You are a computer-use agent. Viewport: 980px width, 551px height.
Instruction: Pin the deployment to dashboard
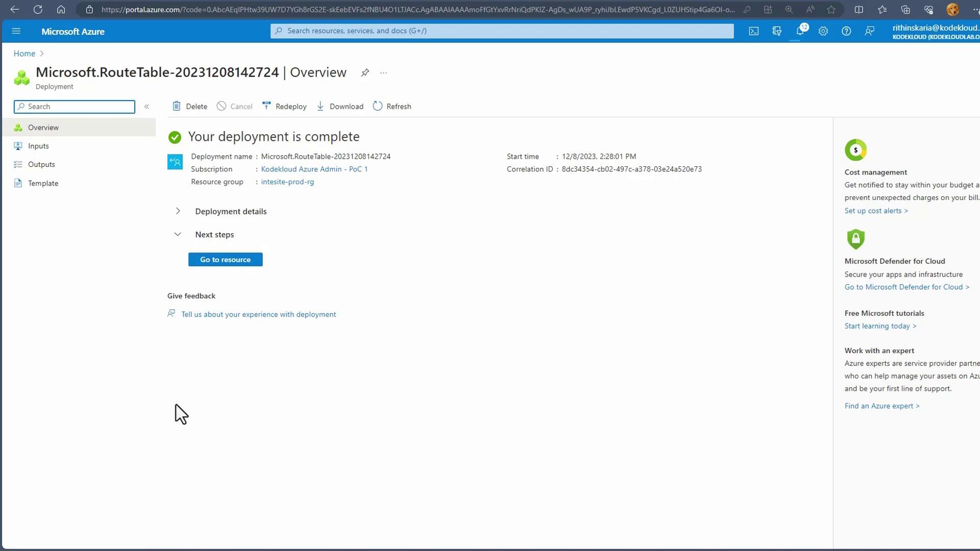365,72
